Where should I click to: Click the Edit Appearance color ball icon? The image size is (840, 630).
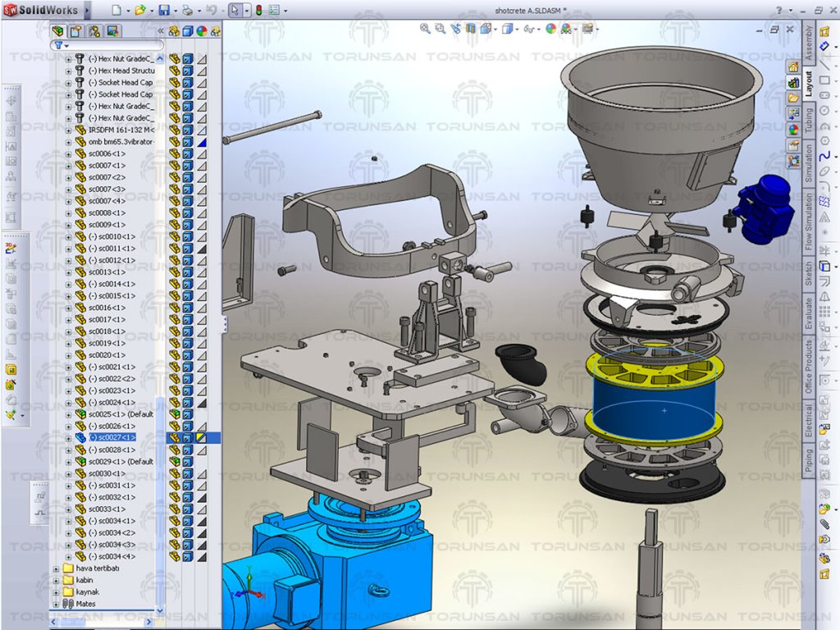tap(550, 29)
